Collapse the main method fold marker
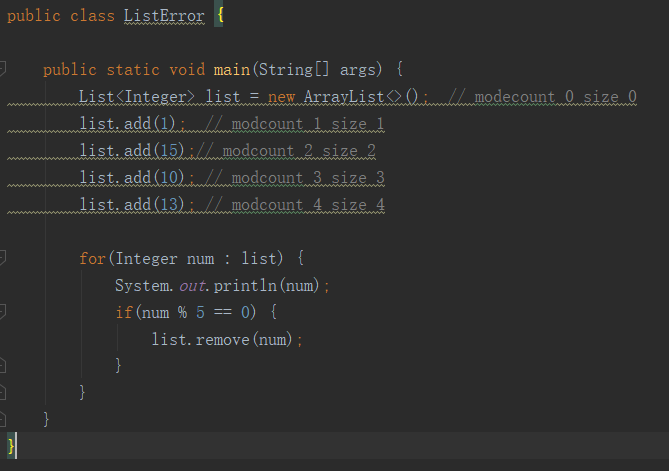The width and height of the screenshot is (669, 471). (2, 69)
